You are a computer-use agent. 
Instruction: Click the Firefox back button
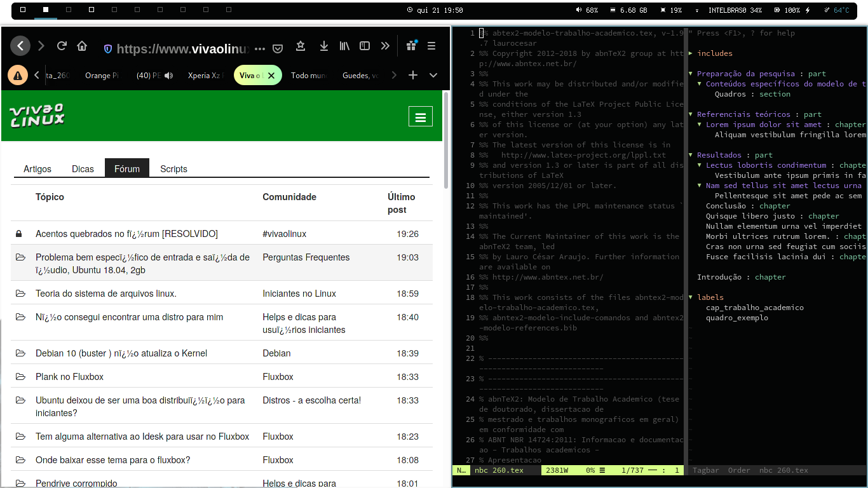[20, 46]
